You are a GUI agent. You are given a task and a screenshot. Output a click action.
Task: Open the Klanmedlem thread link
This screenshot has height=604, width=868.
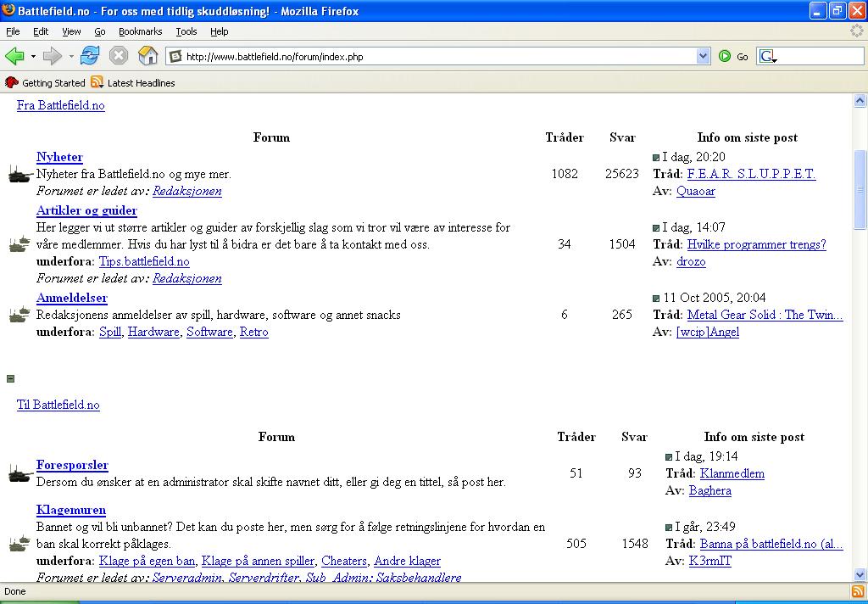point(732,473)
